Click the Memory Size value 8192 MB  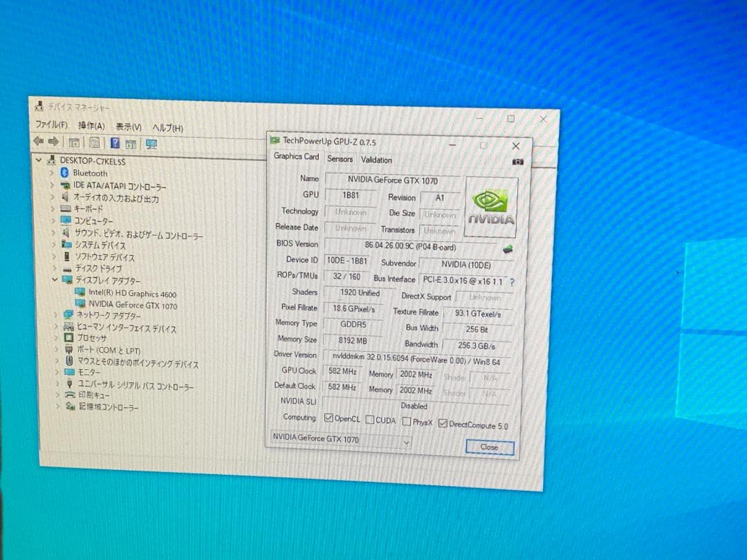tap(353, 340)
